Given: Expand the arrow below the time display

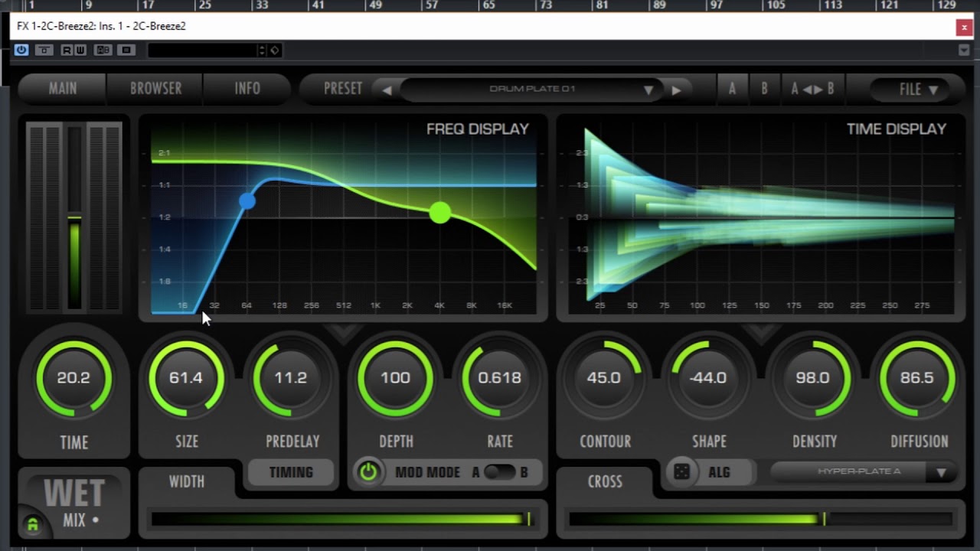Looking at the screenshot, I should click(x=760, y=333).
